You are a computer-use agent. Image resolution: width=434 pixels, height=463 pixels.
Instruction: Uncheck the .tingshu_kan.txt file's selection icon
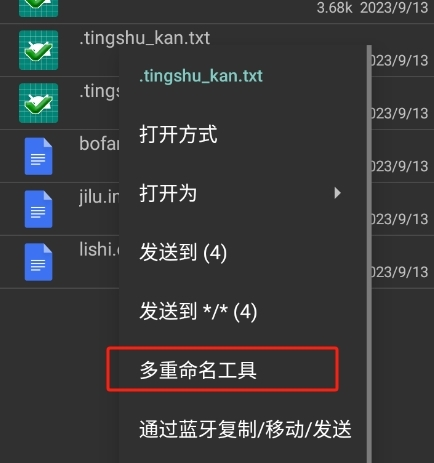point(38,50)
